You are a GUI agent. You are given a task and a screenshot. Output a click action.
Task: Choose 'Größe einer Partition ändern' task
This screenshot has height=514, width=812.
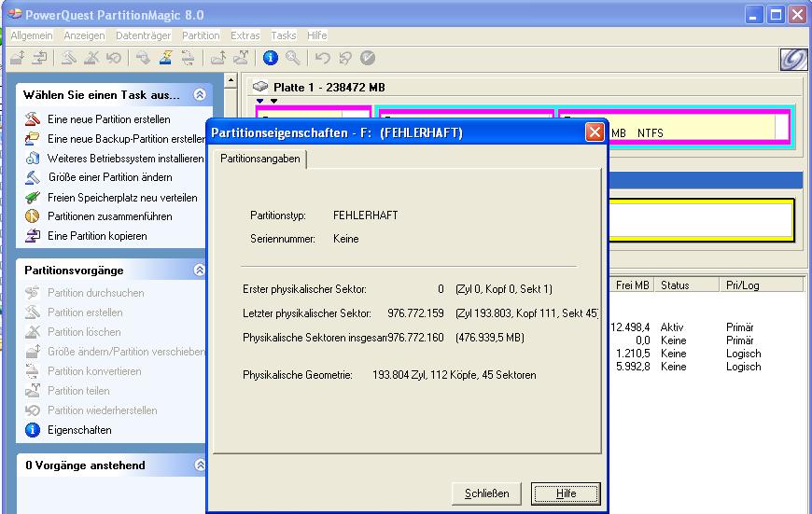110,177
